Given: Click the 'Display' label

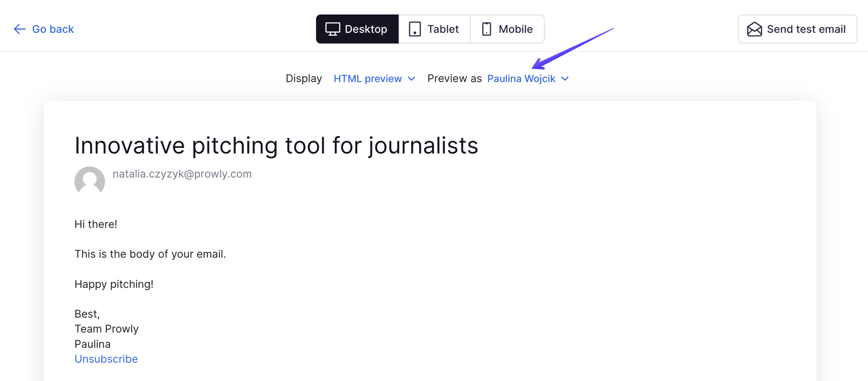Looking at the screenshot, I should pyautogui.click(x=304, y=79).
